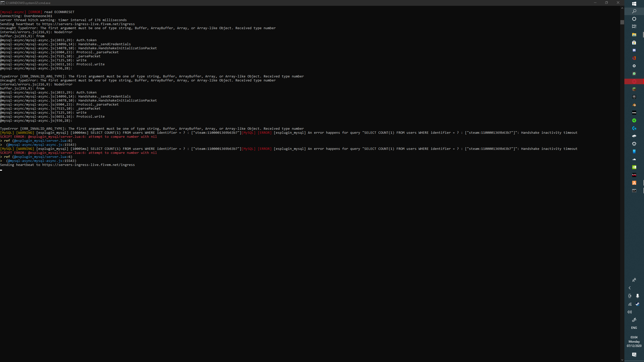Toggle Wi-Fi from the network tray icon
Screen dimensions: 644x362
point(630,304)
